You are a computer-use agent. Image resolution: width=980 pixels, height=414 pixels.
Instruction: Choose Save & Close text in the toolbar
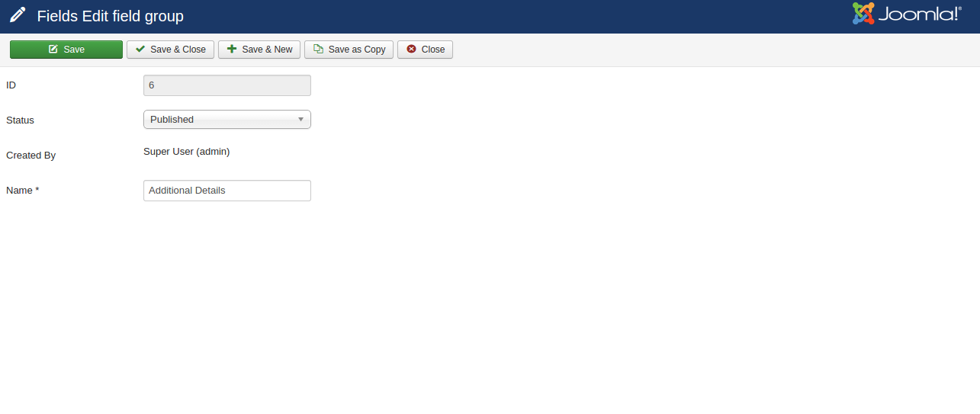click(x=178, y=50)
